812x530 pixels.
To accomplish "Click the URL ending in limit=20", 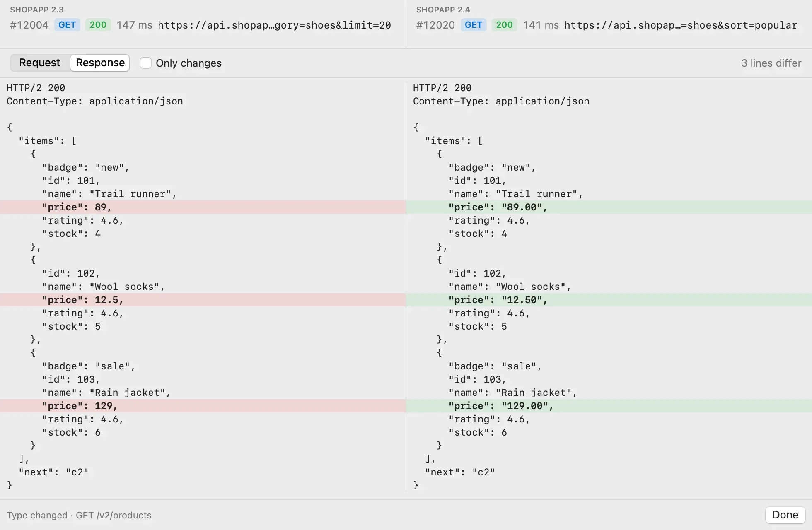I will pos(274,25).
